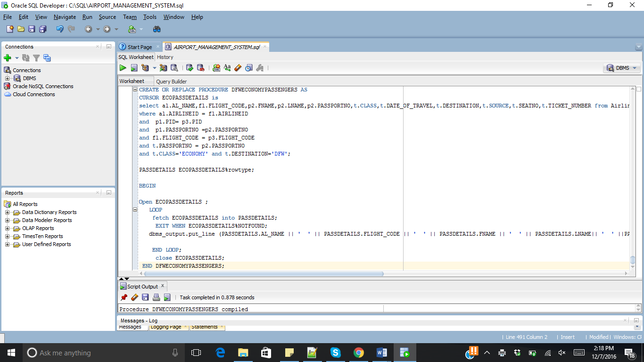Click To Upper/Lower case icon
Viewport: 644px width, 362px height.
pos(227,68)
